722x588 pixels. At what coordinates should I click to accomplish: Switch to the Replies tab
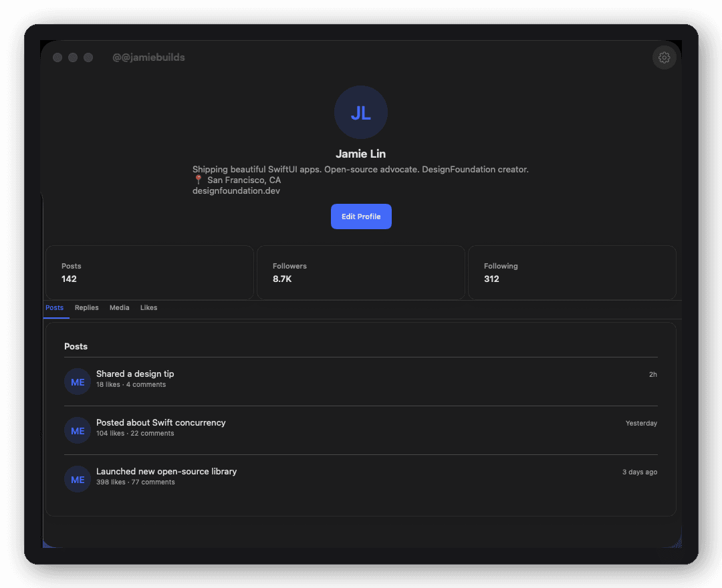coord(86,308)
